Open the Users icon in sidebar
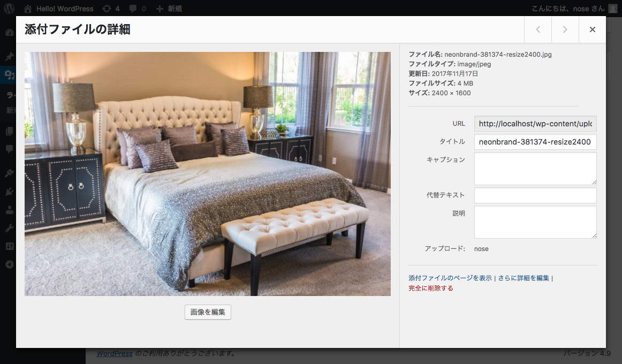 pyautogui.click(x=10, y=210)
